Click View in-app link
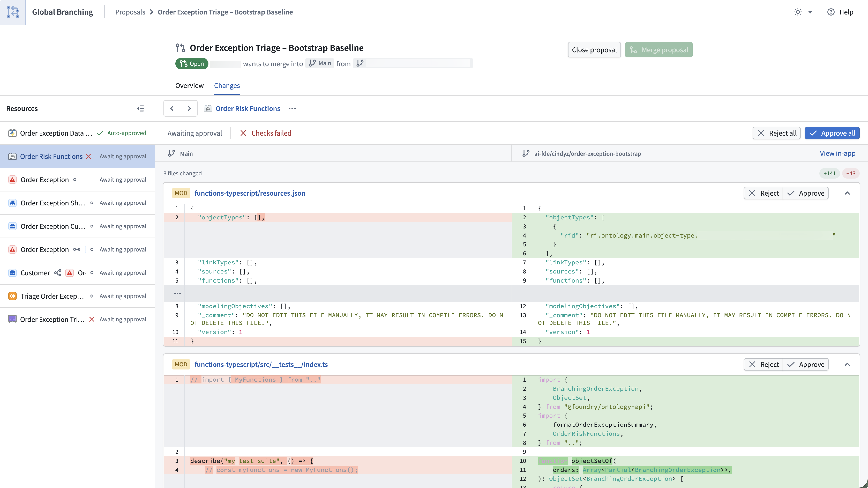The image size is (868, 488). (837, 153)
